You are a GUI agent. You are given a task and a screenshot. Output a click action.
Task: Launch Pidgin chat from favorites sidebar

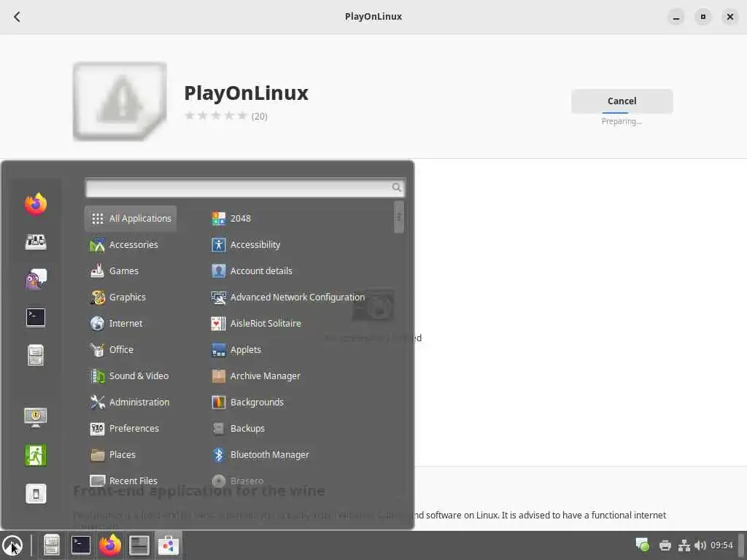(x=36, y=279)
